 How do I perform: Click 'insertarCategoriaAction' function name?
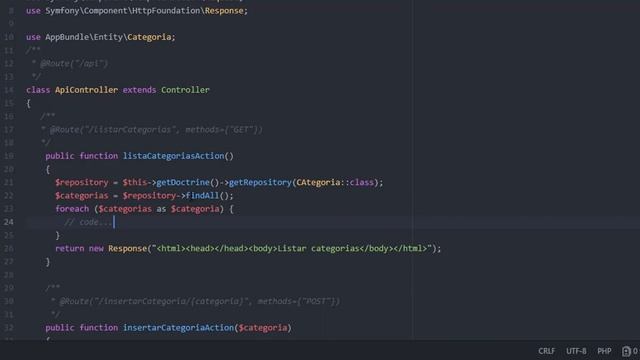[178, 328]
